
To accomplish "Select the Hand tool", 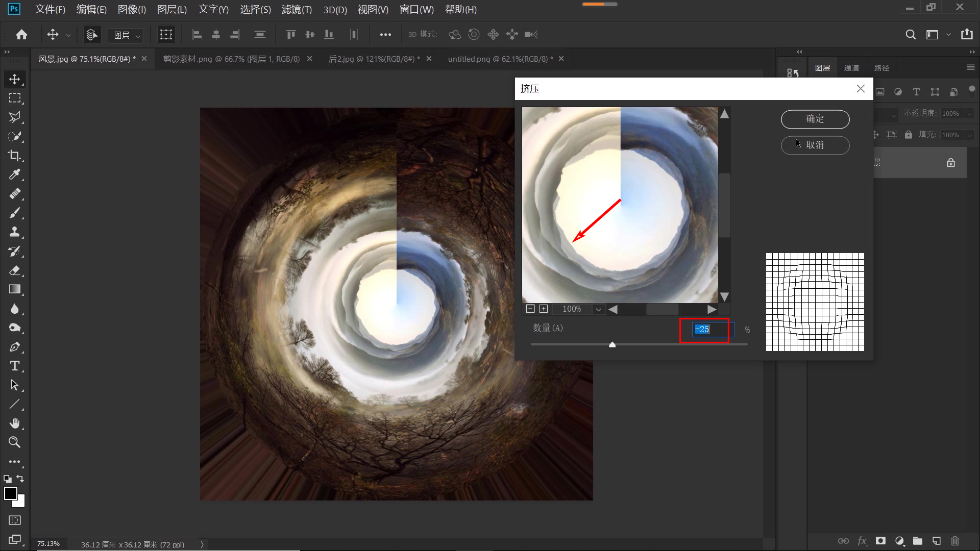I will point(14,423).
